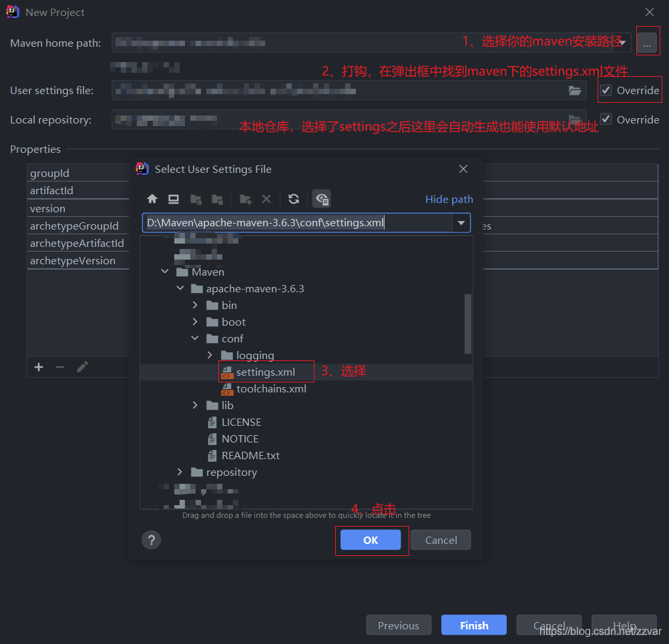The width and height of the screenshot is (669, 644).
Task: Select the conf folder row
Action: (306, 338)
